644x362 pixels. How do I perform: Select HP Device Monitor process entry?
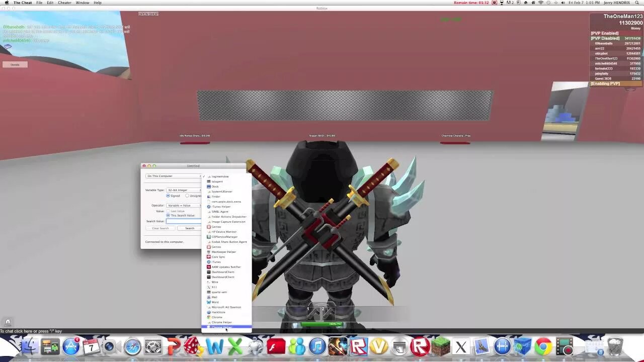click(x=226, y=232)
